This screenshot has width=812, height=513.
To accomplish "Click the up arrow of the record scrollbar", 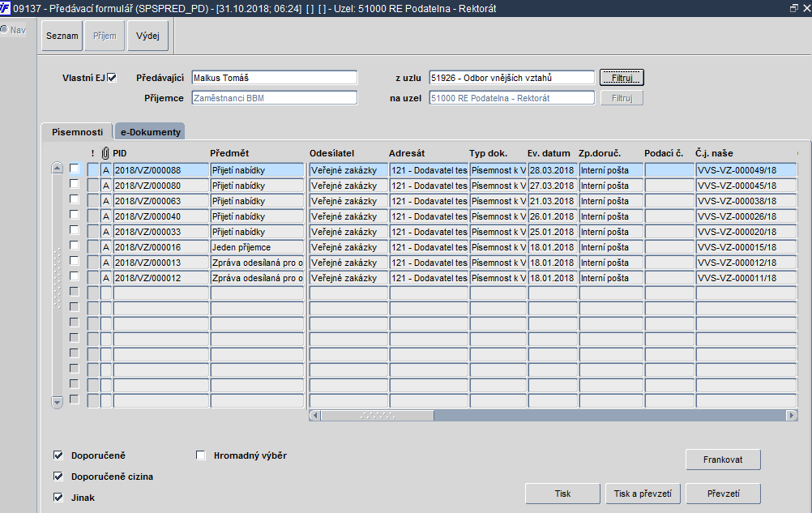I will (57, 169).
